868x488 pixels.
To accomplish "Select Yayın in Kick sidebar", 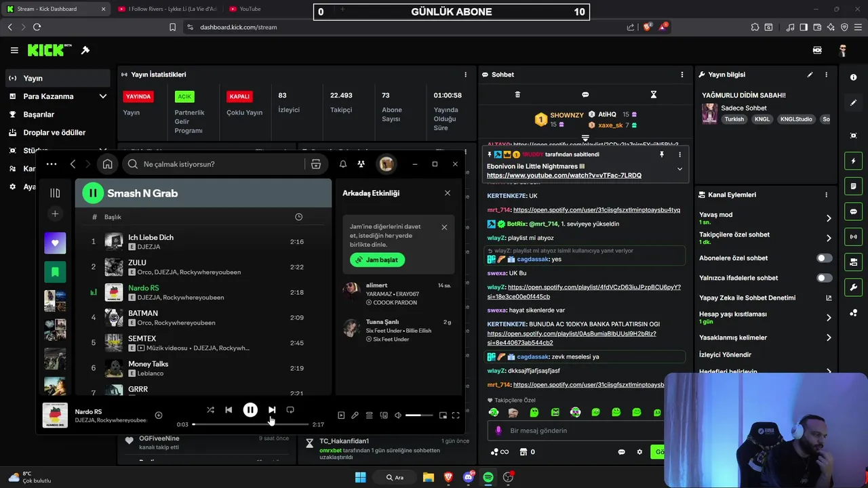I will 57,78.
